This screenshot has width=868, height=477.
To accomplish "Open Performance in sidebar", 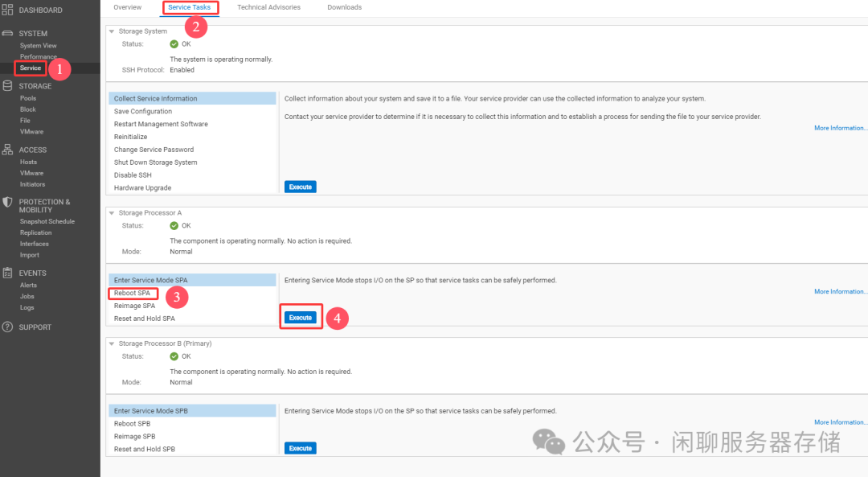I will [39, 56].
